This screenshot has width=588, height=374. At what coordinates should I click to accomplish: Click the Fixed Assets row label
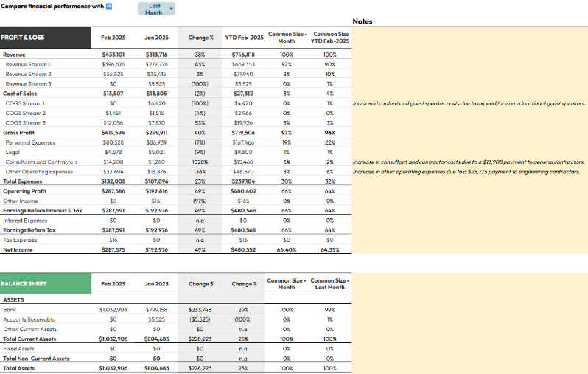(x=18, y=349)
